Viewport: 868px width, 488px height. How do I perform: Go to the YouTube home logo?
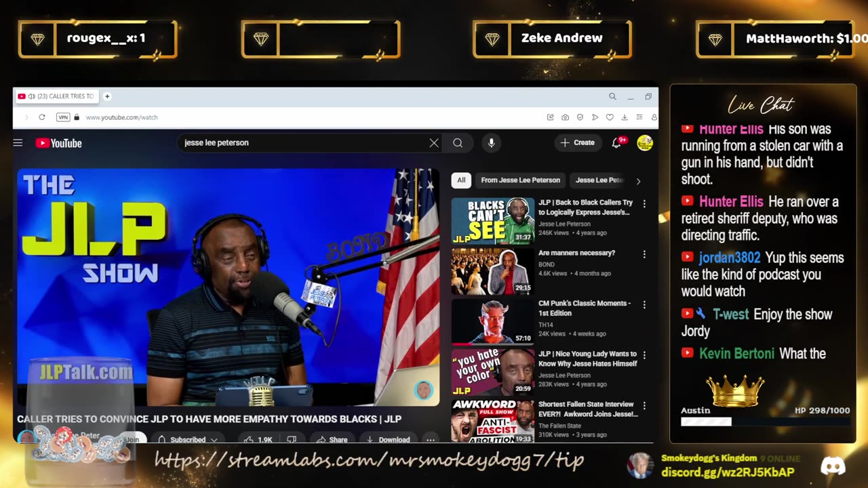coord(58,143)
